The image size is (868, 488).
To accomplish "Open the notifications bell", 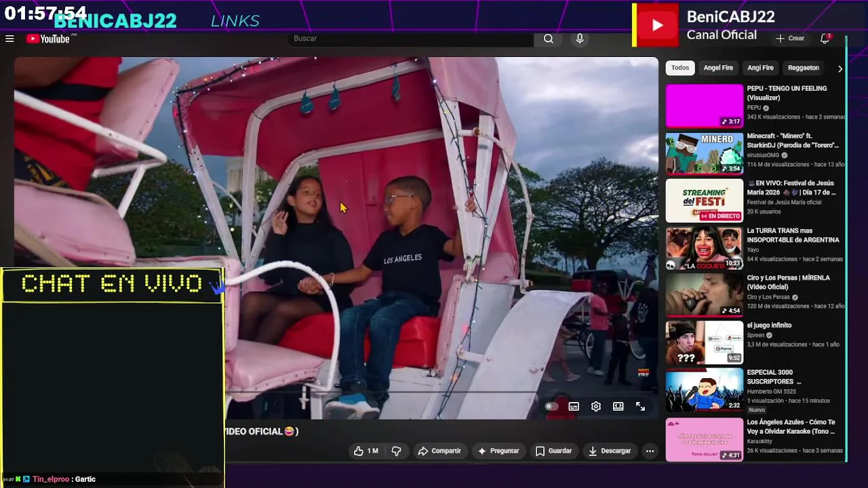I will [x=825, y=39].
